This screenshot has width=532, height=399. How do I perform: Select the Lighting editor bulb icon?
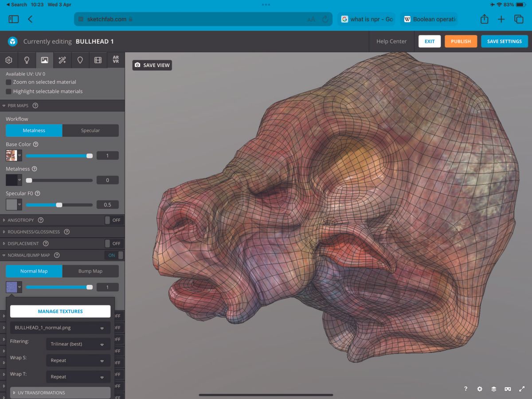26,60
